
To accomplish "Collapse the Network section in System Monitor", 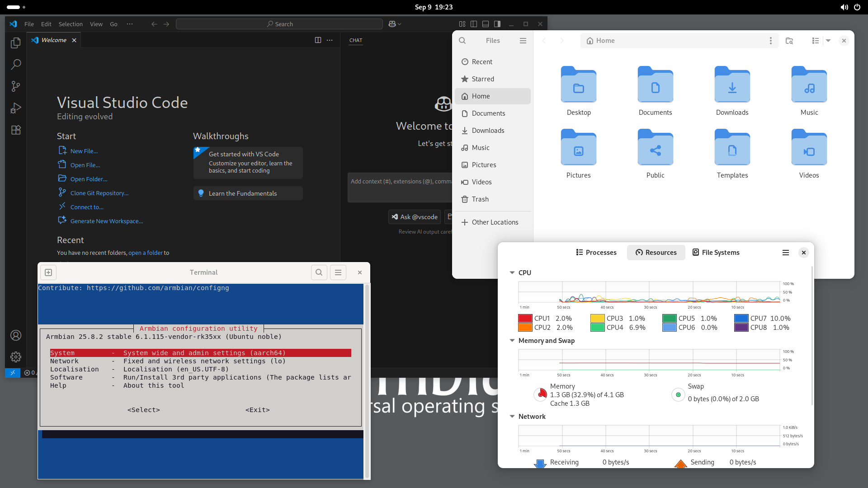I will pyautogui.click(x=512, y=417).
